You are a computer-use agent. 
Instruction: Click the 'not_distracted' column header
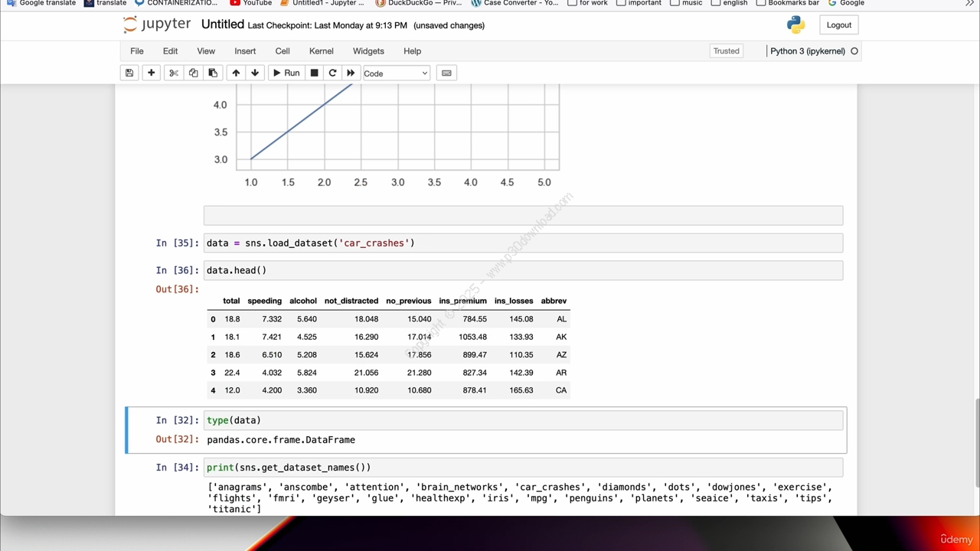pos(351,301)
